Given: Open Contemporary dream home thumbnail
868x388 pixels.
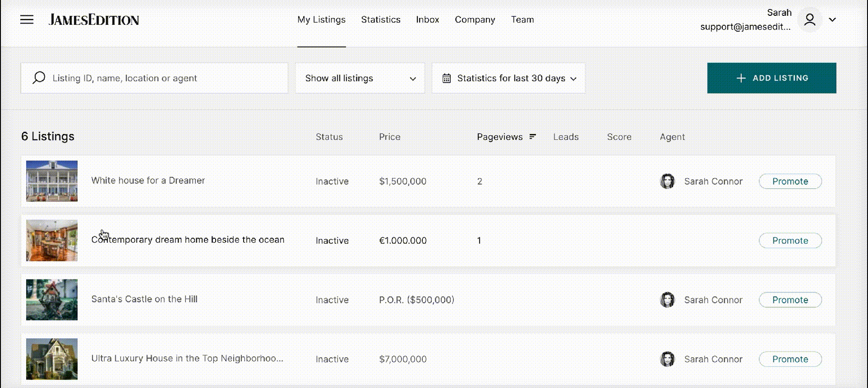Looking at the screenshot, I should pos(52,240).
